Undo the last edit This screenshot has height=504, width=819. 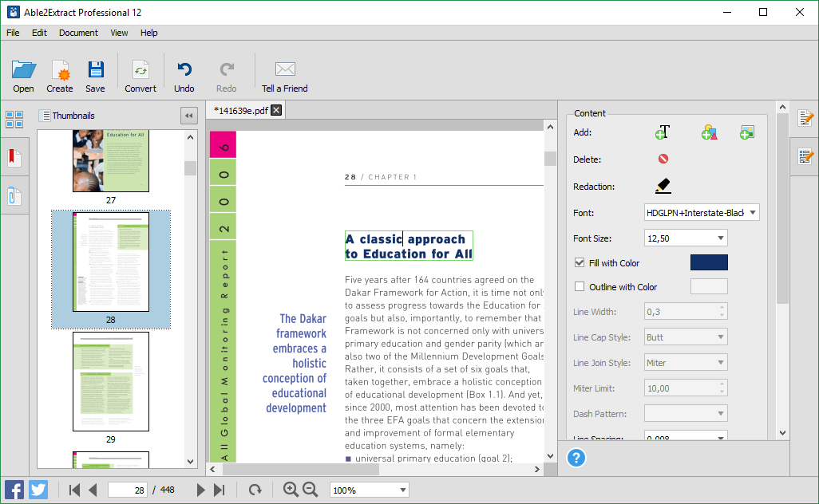point(184,77)
